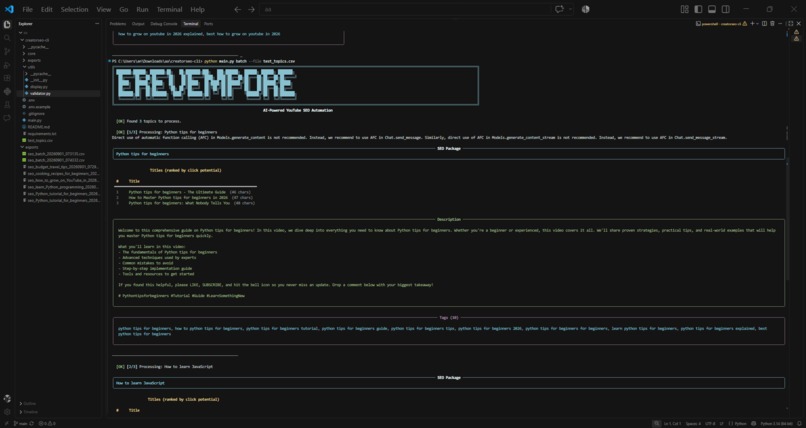Click the round half-shaded icon in the title bar
Image resolution: width=806 pixels, height=428 pixels.
tap(585, 9)
